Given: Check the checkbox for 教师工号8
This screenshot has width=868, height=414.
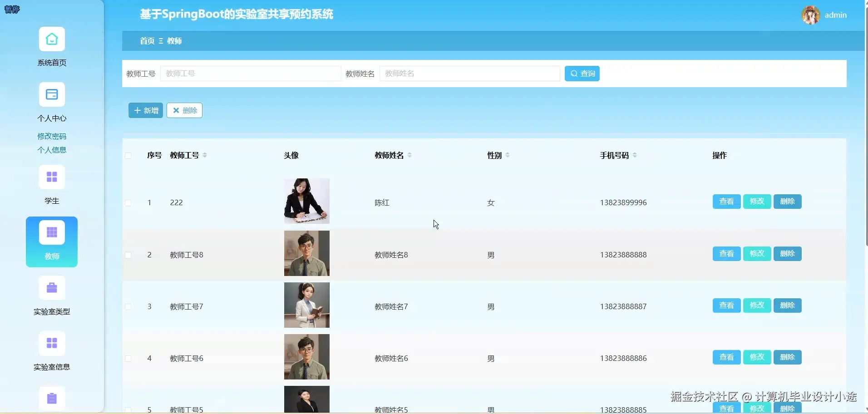Looking at the screenshot, I should 128,255.
